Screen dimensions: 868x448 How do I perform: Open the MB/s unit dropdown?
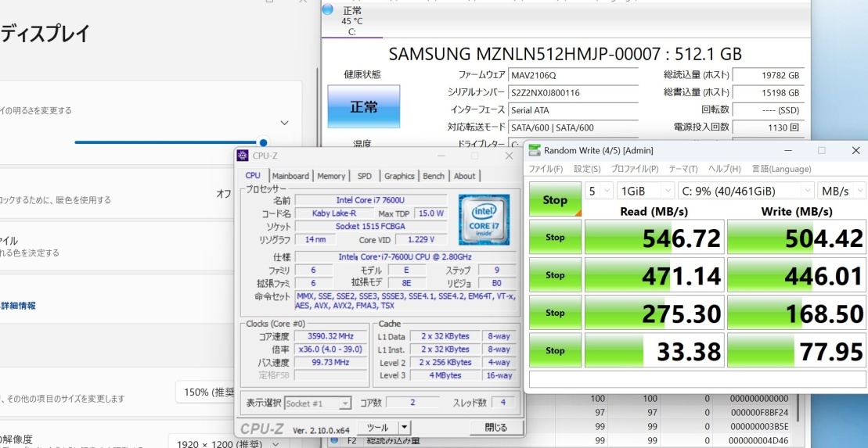pos(841,191)
